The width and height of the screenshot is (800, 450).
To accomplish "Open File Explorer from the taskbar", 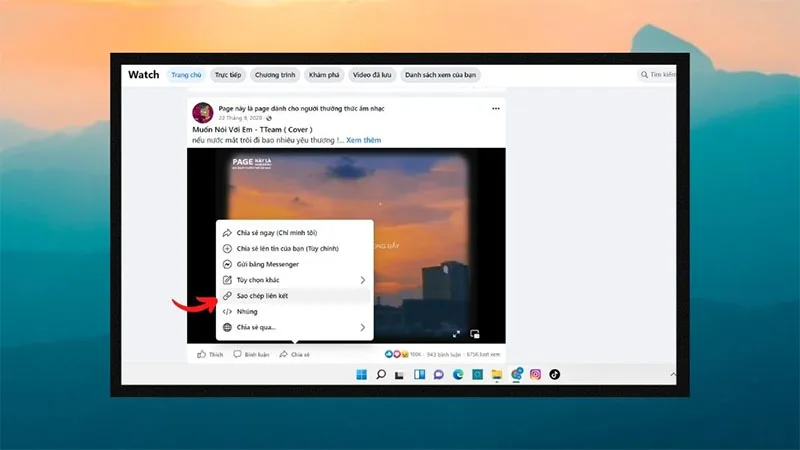I will pyautogui.click(x=496, y=374).
